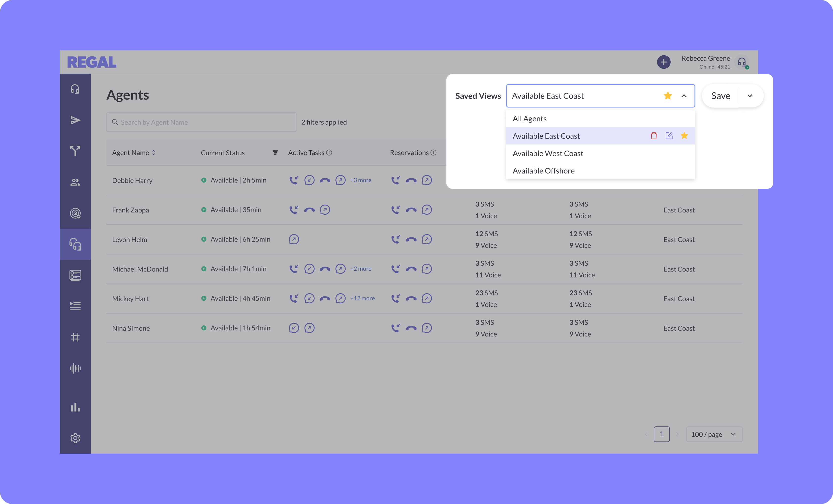Expand the 100 / page selector
Viewport: 833px width, 504px height.
pos(714,434)
